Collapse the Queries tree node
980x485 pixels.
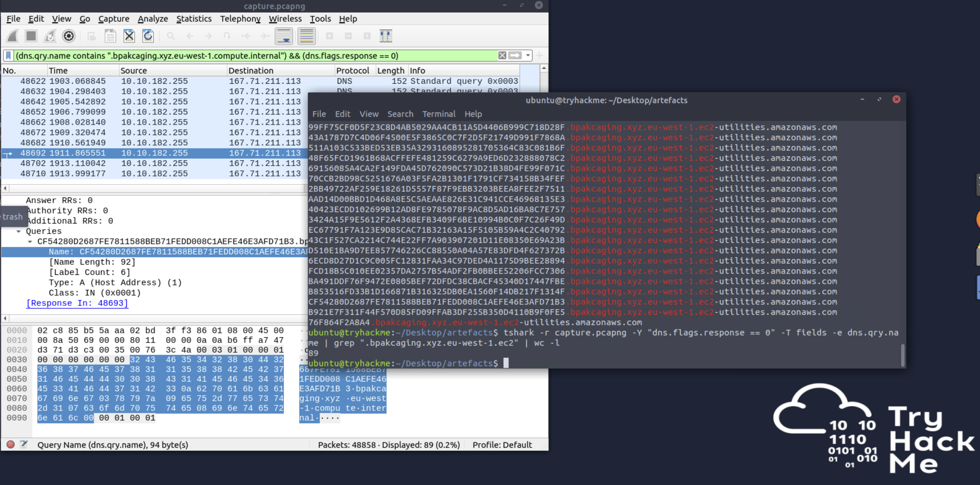point(19,231)
